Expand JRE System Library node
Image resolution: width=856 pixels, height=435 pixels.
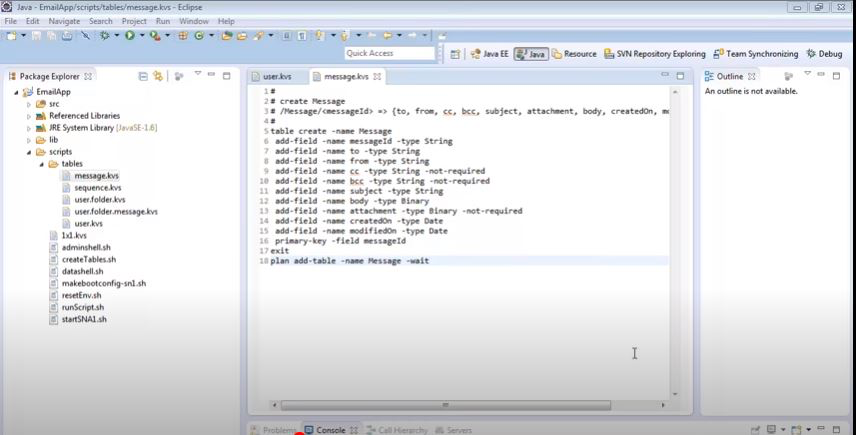(x=29, y=128)
